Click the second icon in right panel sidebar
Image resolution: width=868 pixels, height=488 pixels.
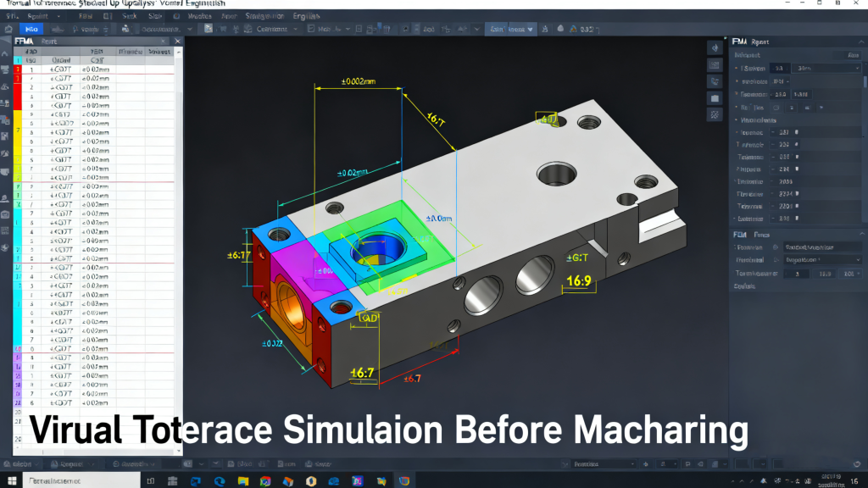[715, 65]
